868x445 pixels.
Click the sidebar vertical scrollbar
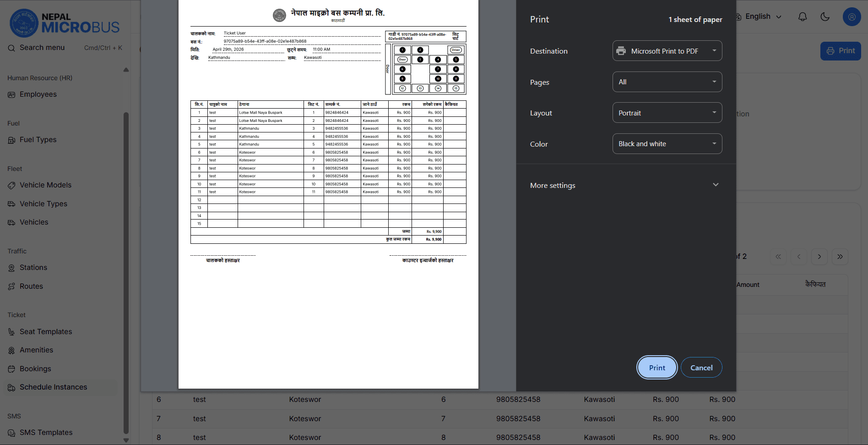coord(126,273)
